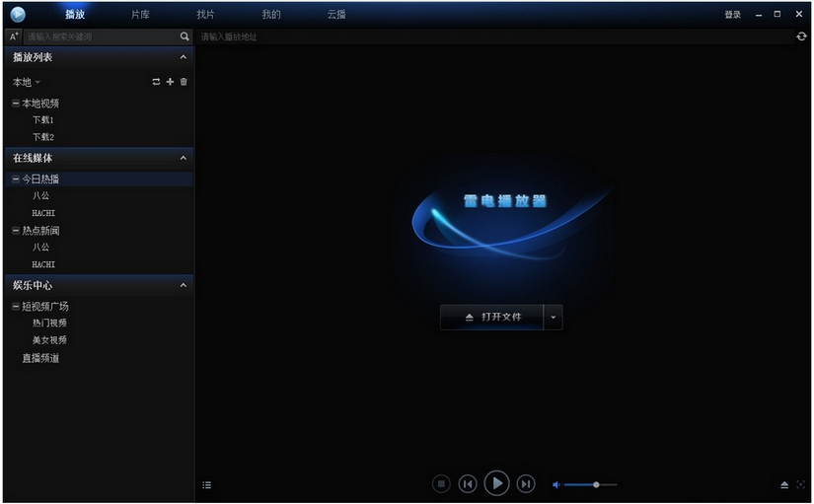Open 美女视频 in 短视频广场
814x504 pixels.
[49, 340]
